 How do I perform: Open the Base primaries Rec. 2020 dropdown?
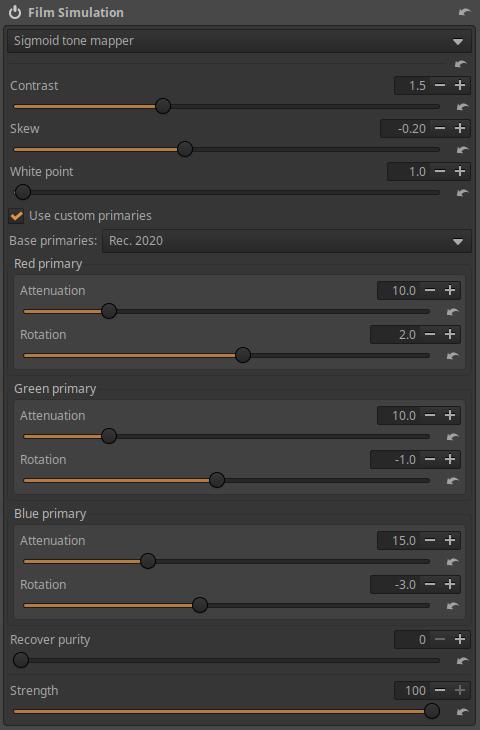pyautogui.click(x=287, y=241)
